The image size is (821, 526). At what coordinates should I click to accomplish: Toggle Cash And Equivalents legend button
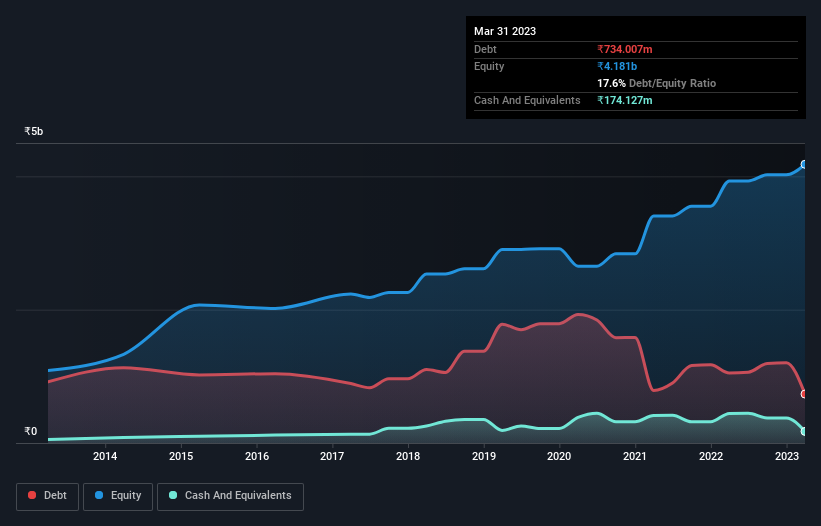tap(230, 496)
